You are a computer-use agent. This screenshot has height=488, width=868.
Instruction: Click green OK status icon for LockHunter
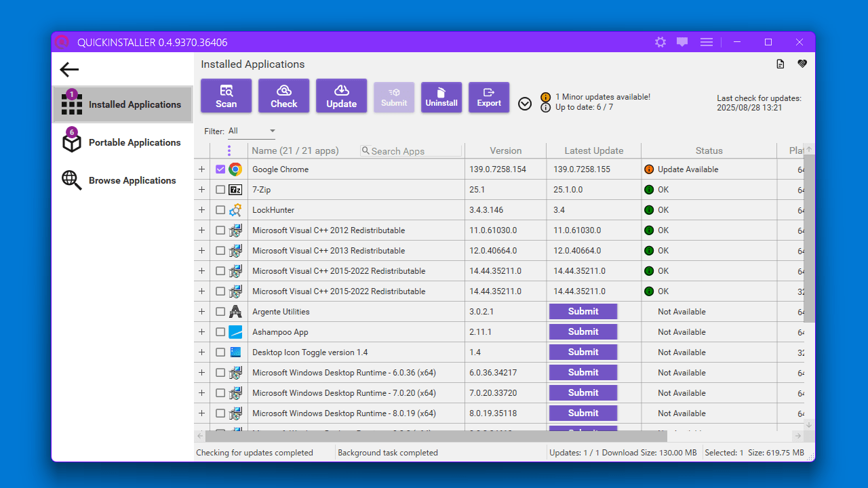(x=649, y=210)
